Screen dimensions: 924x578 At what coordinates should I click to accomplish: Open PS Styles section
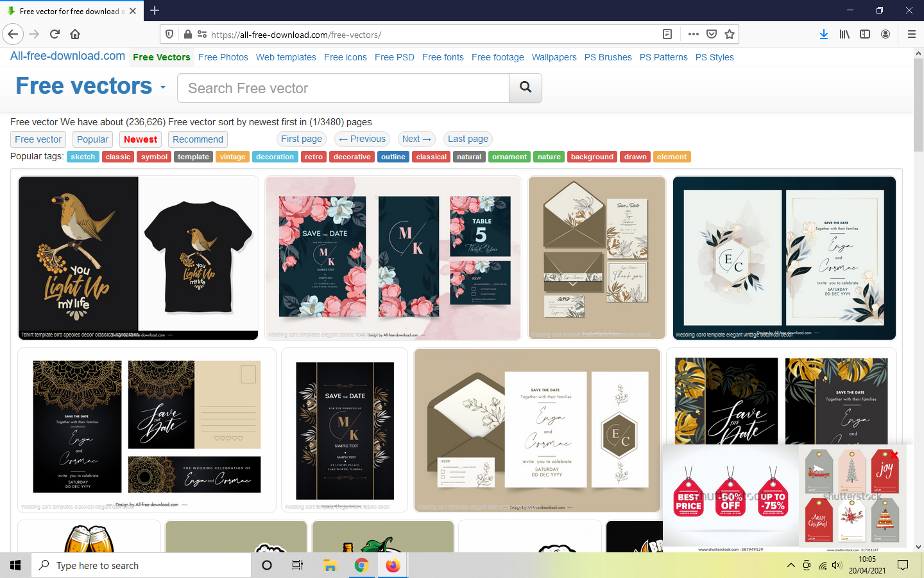715,57
